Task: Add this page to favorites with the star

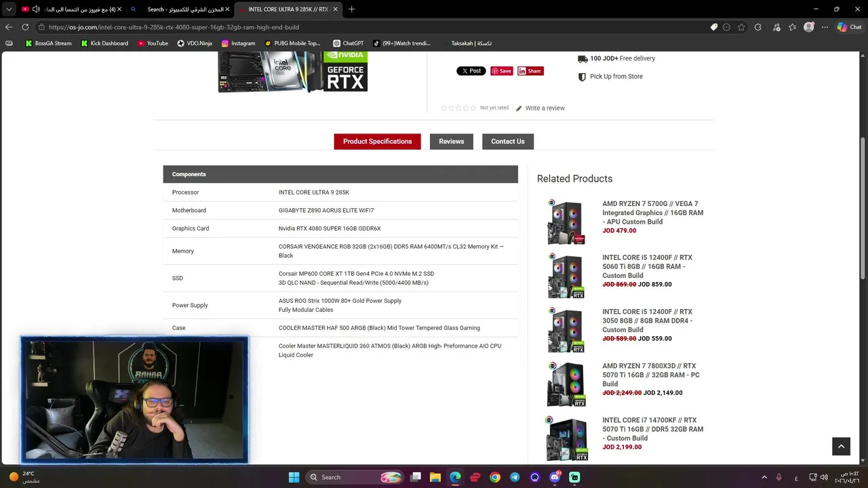Action: pos(741,27)
